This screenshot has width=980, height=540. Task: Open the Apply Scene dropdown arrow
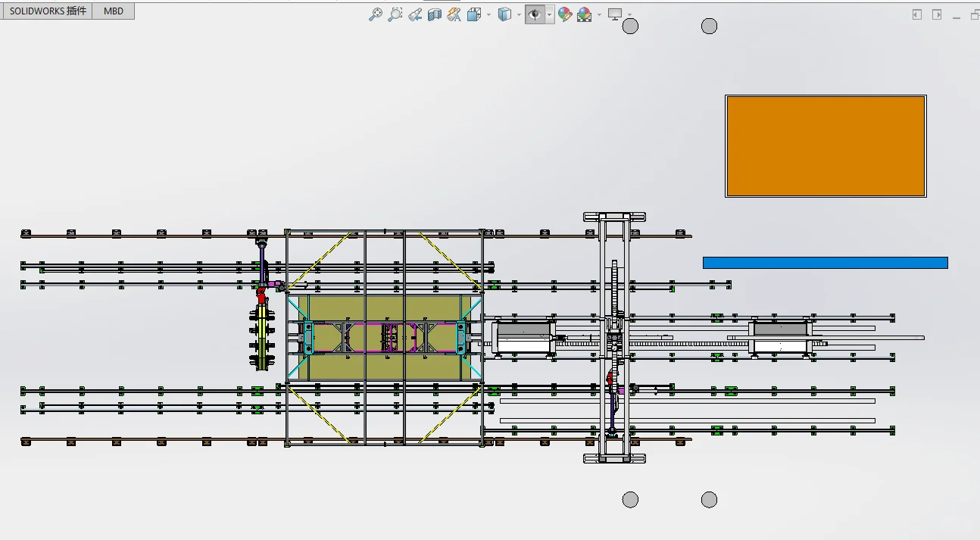[599, 15]
